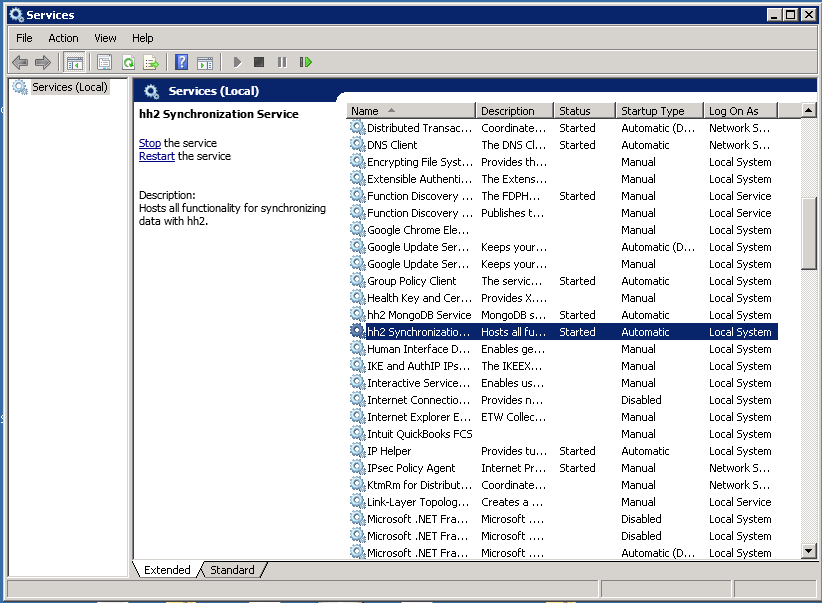The image size is (822, 603).
Task: Toggle the Show/Hide Console Tree button
Action: click(x=74, y=62)
